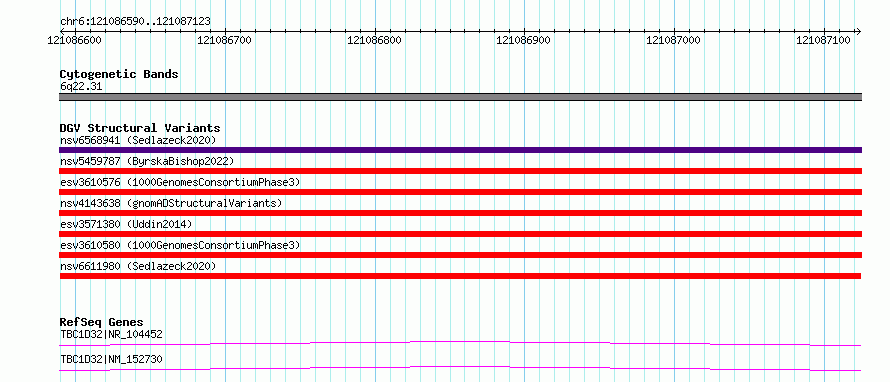
Task: Click the red bar under esv3610576
Action: pos(460,192)
